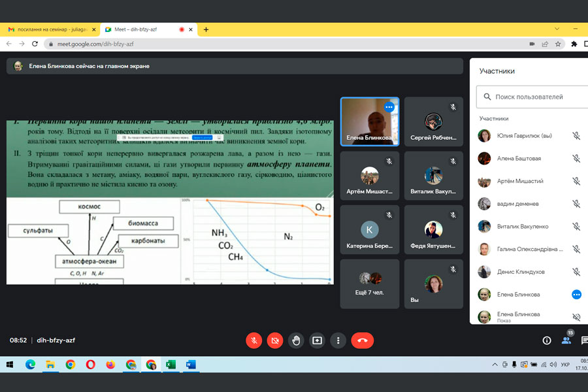
Task: Switch to Gmail tab посилання на семінар
Action: (52, 29)
